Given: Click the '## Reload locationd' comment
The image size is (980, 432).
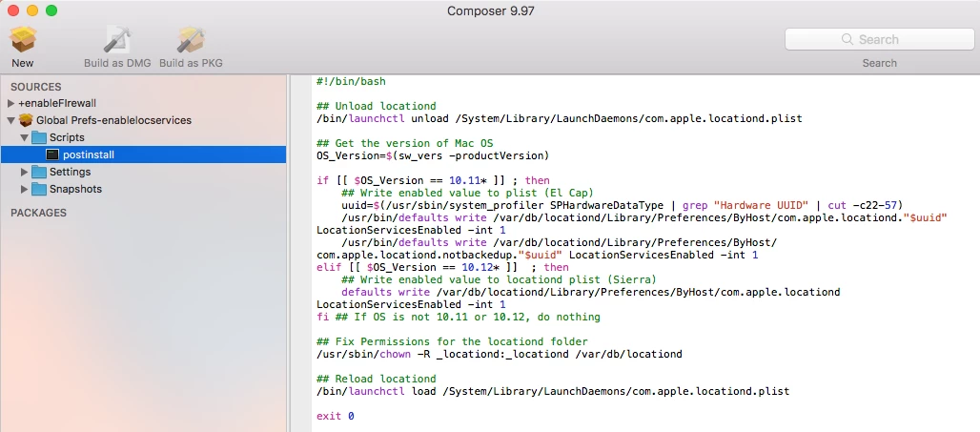Looking at the screenshot, I should [x=377, y=379].
